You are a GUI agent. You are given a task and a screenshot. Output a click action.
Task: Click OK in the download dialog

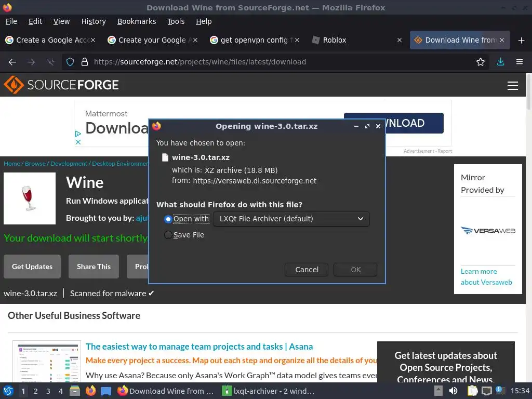point(355,270)
